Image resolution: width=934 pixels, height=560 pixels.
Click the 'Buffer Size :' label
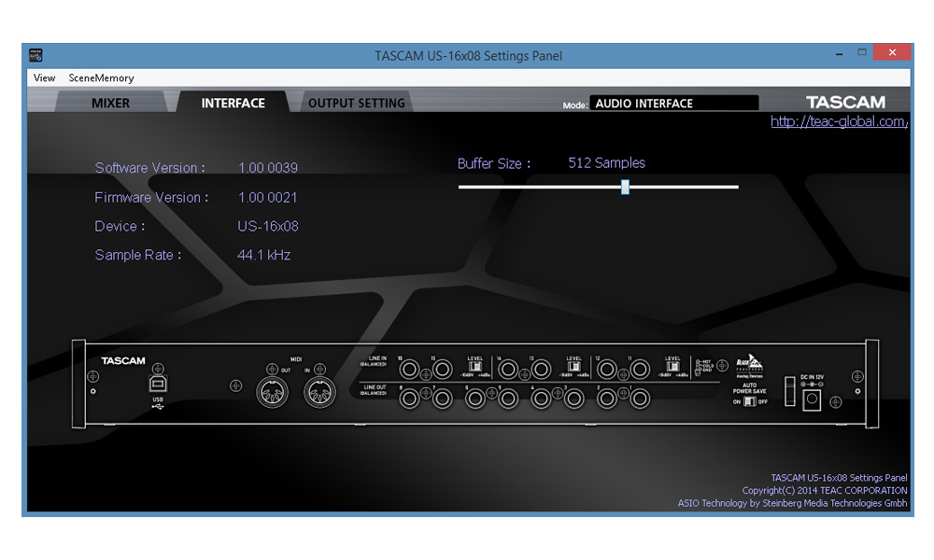(494, 163)
